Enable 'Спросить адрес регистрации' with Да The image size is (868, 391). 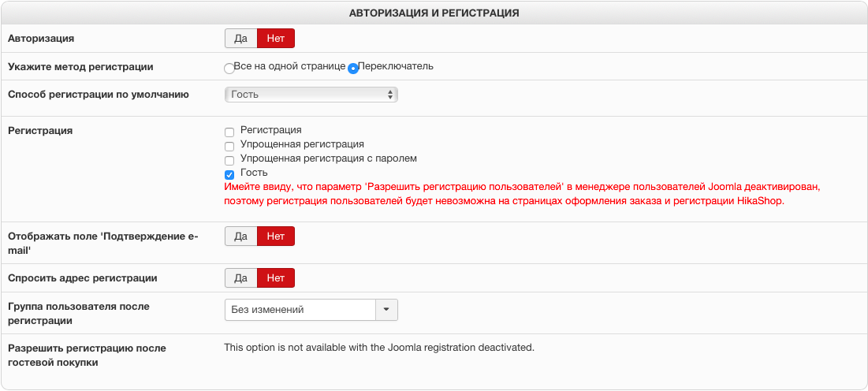coord(241,278)
